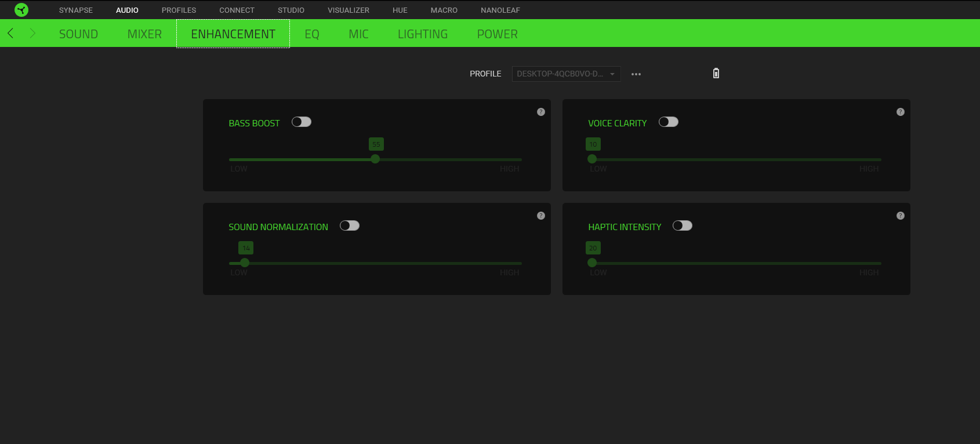Open the profile more options ellipsis
The image size is (980, 444).
tap(636, 74)
